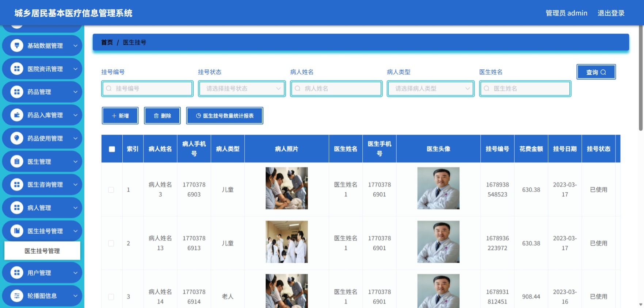Open 医生挂号数量统计报表 report
The width and height of the screenshot is (644, 308).
coord(225,116)
